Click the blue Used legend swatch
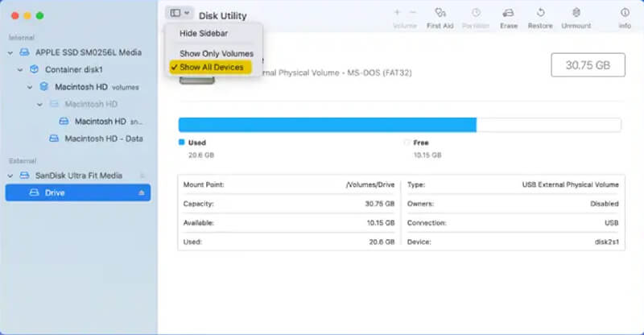Image resolution: width=644 pixels, height=335 pixels. click(x=182, y=143)
